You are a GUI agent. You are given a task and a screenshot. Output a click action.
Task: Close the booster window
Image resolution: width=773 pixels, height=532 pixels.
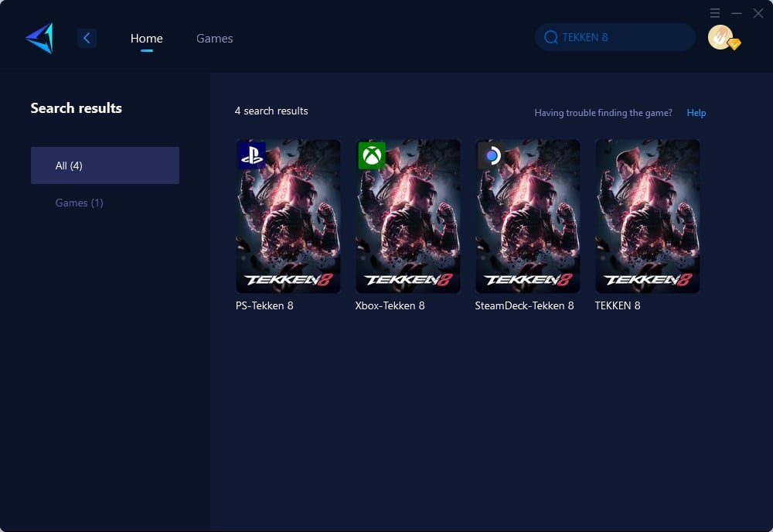click(x=758, y=13)
